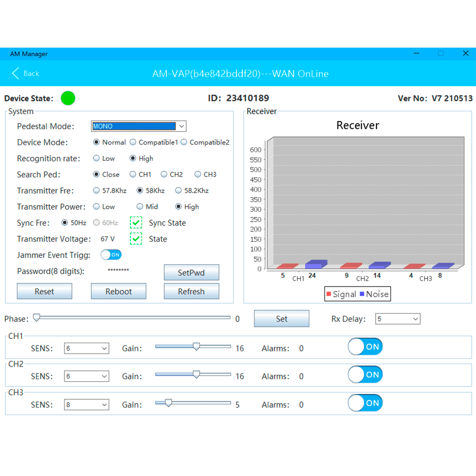Turn off Jammer Event Trigg switch
This screenshot has width=476, height=476.
(111, 255)
